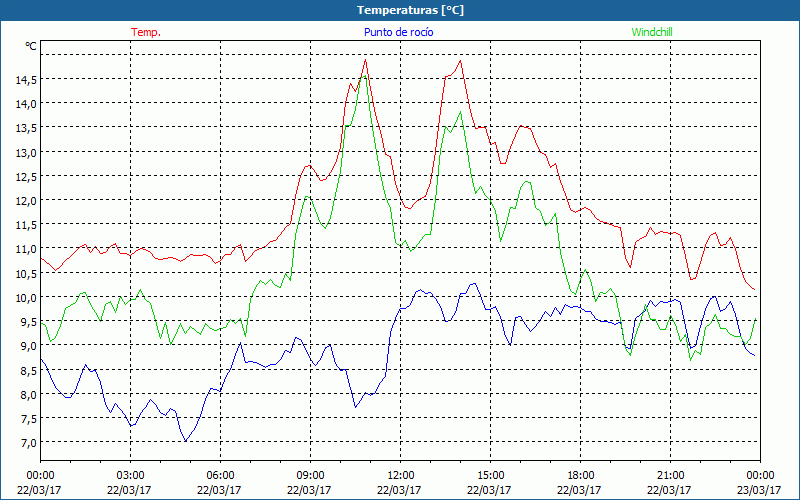Click the °C unit label above the temperature axis

click(31, 46)
